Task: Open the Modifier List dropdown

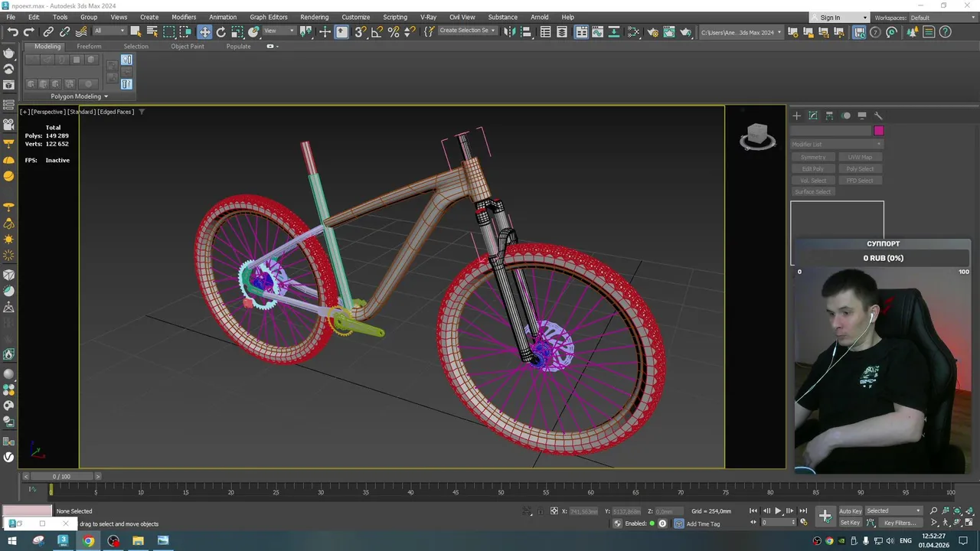Action: click(837, 144)
